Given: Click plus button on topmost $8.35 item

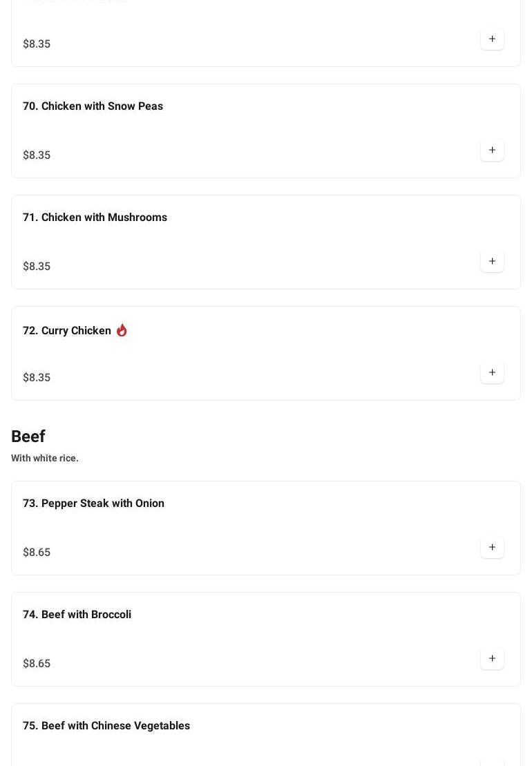Looking at the screenshot, I should pos(492,39).
